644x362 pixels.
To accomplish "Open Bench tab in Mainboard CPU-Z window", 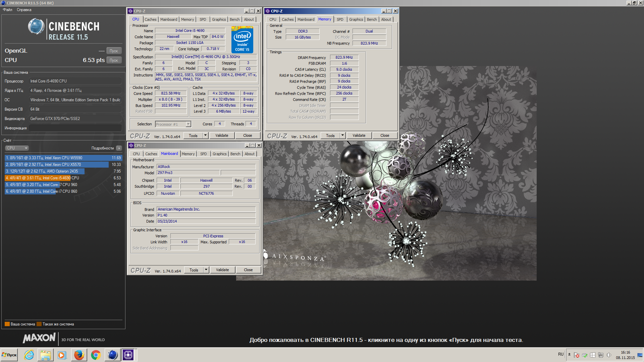I will [235, 154].
